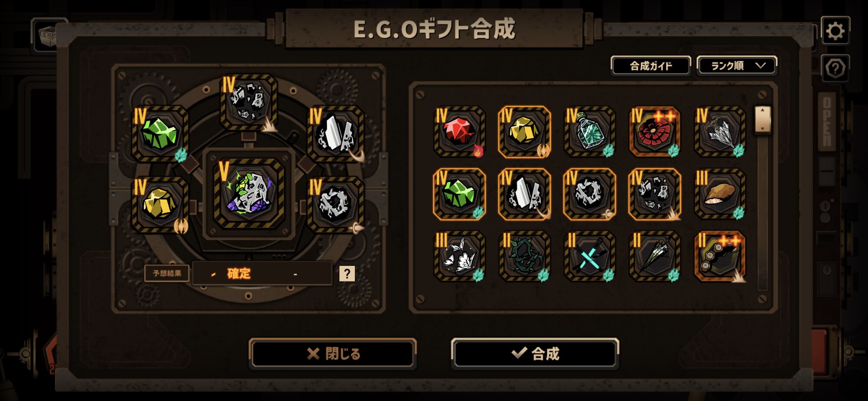Select the crystal dagger tier IV gift
The height and width of the screenshot is (401, 868).
pos(720,132)
